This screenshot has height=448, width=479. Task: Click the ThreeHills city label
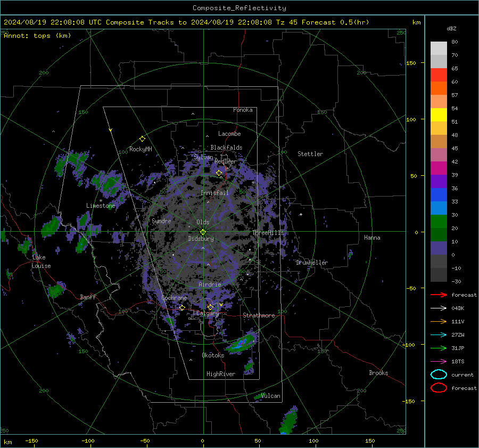pos(268,233)
